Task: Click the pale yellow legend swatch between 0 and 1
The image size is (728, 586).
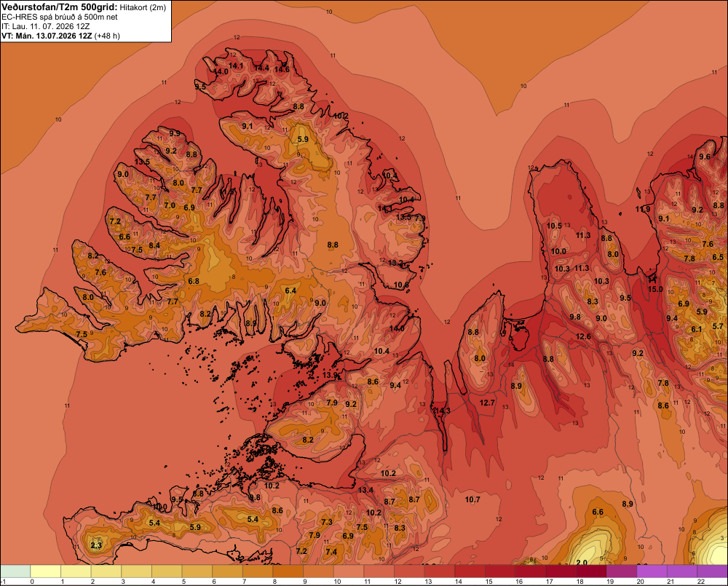Action: click(46, 571)
